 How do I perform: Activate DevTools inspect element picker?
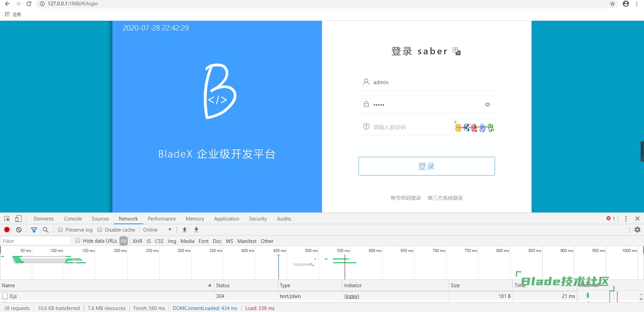pyautogui.click(x=7, y=219)
